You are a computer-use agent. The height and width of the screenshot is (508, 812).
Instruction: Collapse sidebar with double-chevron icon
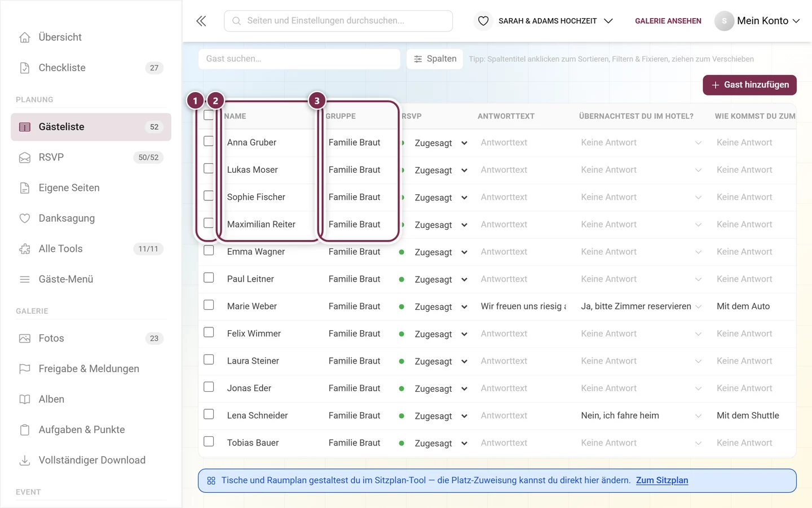[x=201, y=21]
